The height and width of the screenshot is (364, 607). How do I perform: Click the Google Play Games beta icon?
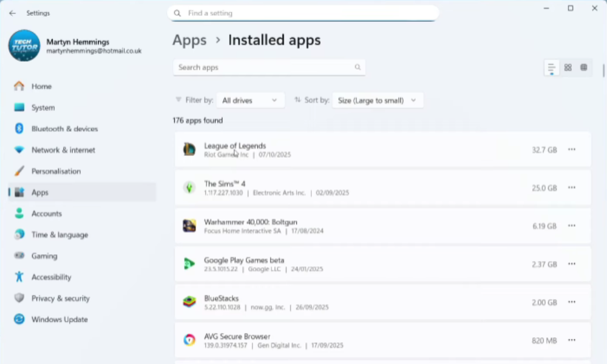pyautogui.click(x=189, y=264)
